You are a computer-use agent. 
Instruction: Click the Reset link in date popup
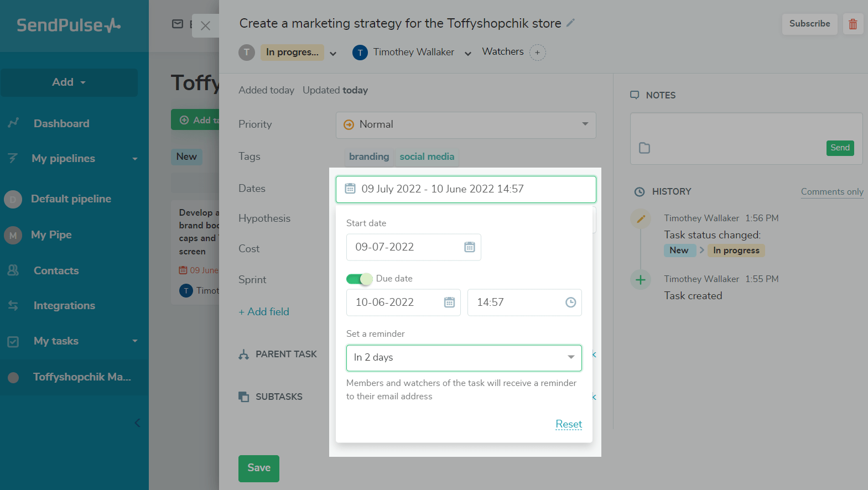pyautogui.click(x=568, y=424)
